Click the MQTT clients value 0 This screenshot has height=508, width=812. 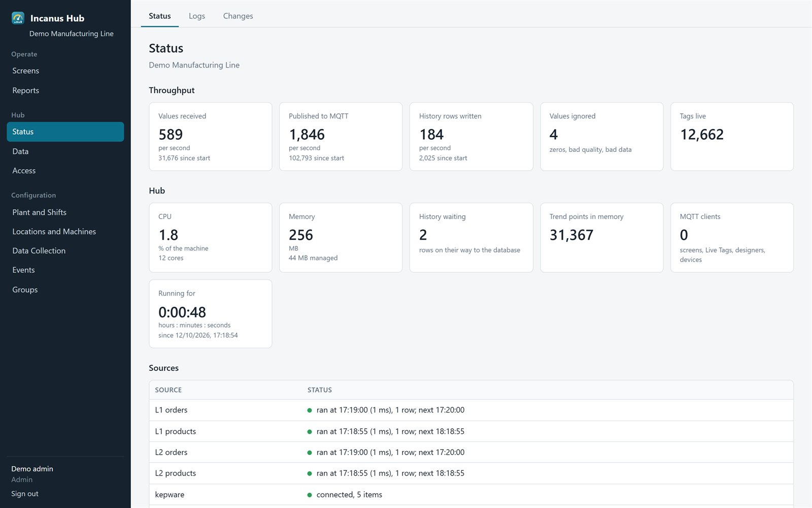(x=684, y=235)
